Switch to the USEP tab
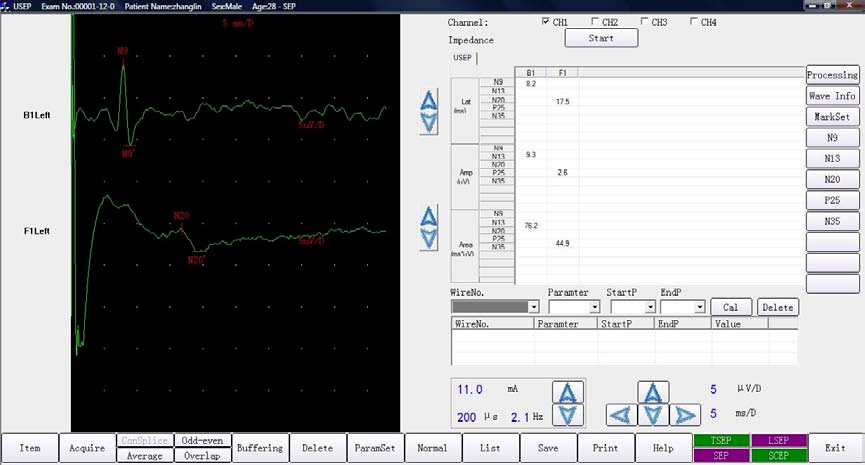The height and width of the screenshot is (465, 865). pos(462,57)
